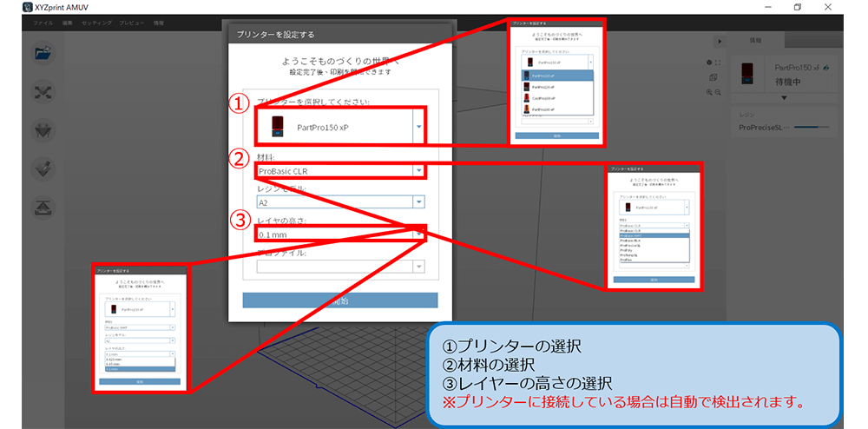Open the import file folder icon
The width and height of the screenshot is (868, 429).
coord(43,53)
